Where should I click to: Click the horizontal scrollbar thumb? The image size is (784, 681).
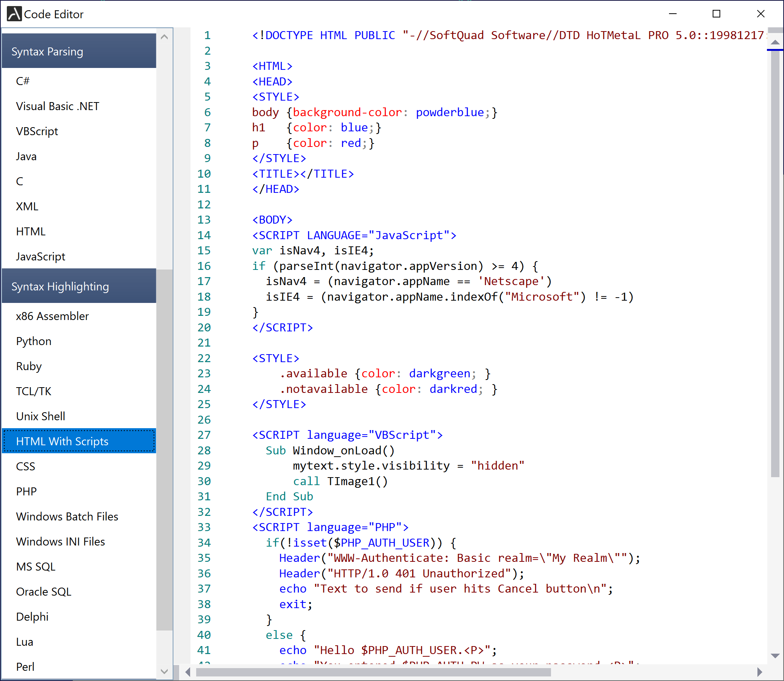pos(373,672)
